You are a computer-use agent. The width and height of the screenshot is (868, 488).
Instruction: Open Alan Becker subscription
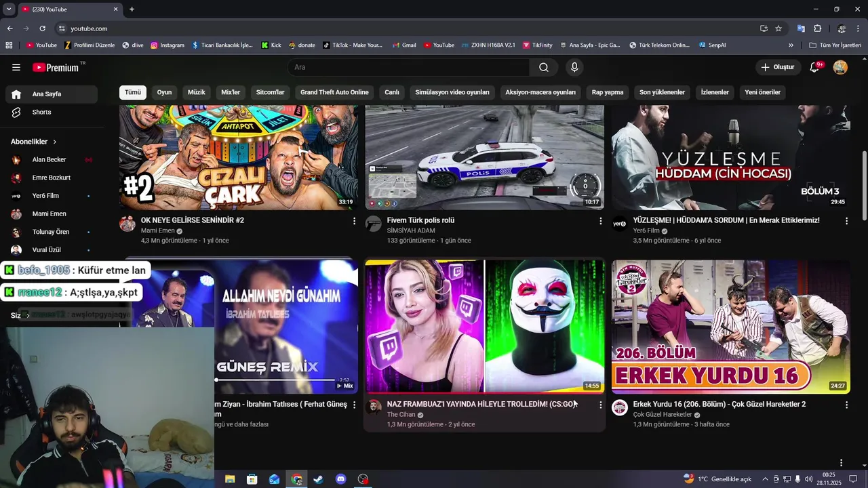click(52, 160)
